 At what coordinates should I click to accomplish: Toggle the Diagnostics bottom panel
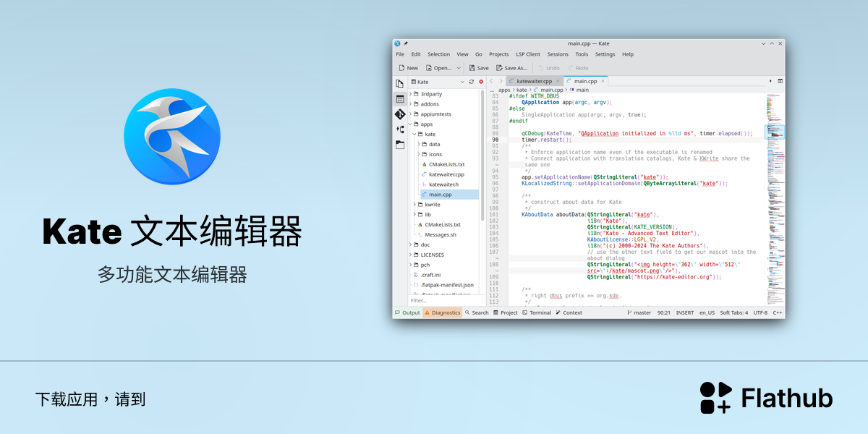(442, 312)
